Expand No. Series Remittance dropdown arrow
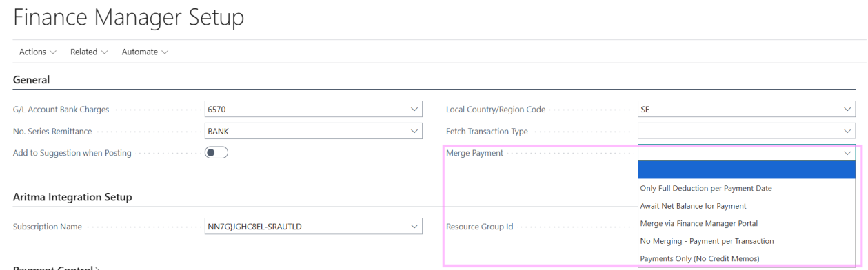 coord(414,131)
